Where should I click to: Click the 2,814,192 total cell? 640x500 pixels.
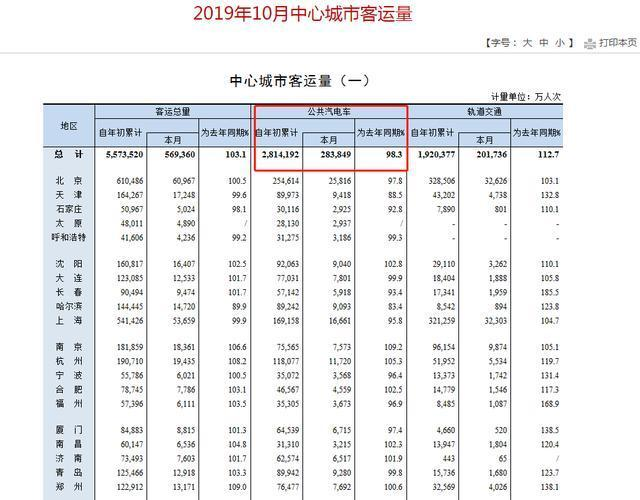(x=280, y=155)
